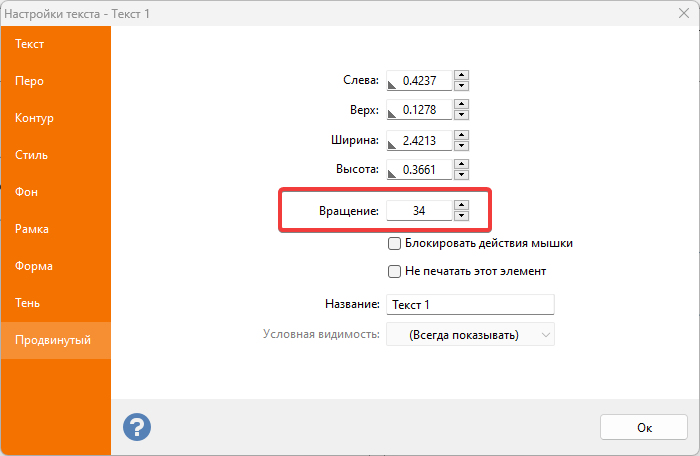Decrease Вращение rotation with down arrow

(461, 216)
